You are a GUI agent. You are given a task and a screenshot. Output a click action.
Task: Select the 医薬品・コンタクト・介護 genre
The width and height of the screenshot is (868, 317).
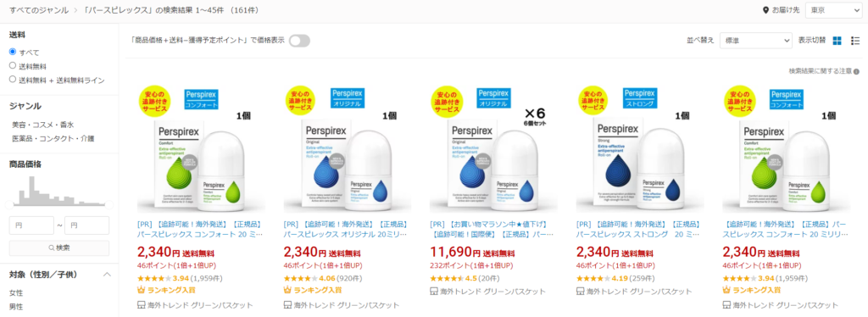tap(53, 138)
